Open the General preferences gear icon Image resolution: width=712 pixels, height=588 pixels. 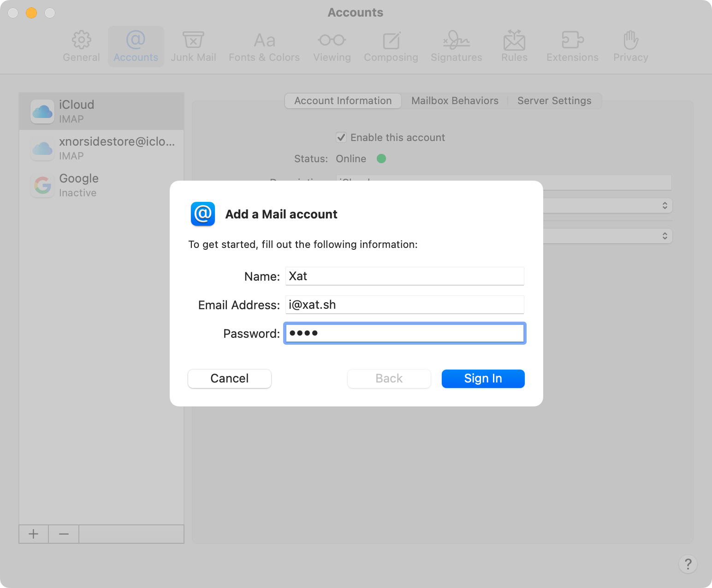tap(81, 41)
